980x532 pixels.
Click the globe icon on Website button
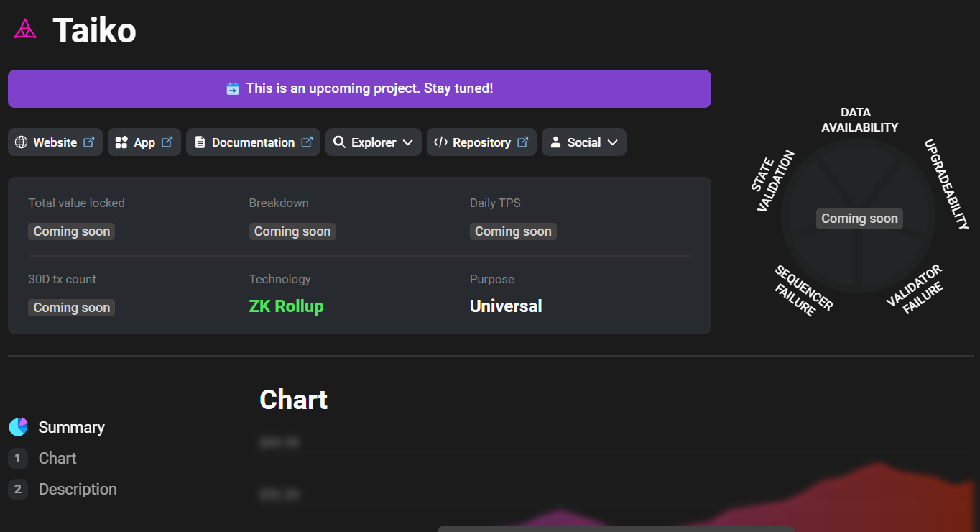tap(22, 142)
